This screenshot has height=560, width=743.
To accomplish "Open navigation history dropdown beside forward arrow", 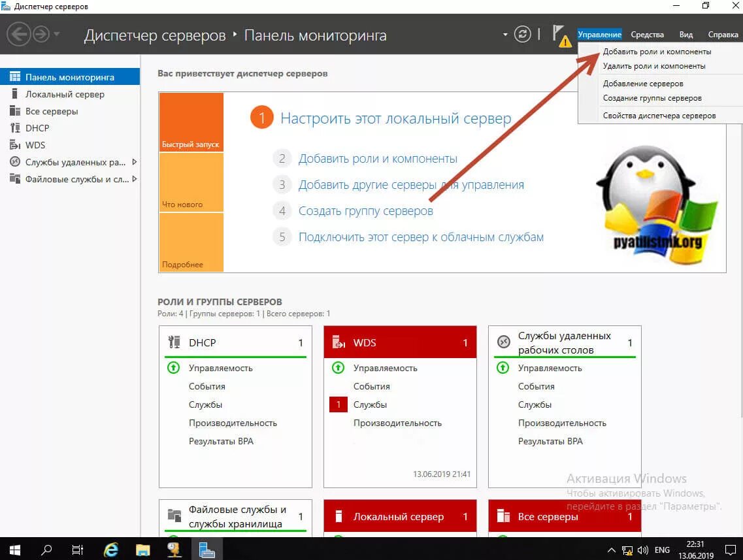I will coord(57,34).
